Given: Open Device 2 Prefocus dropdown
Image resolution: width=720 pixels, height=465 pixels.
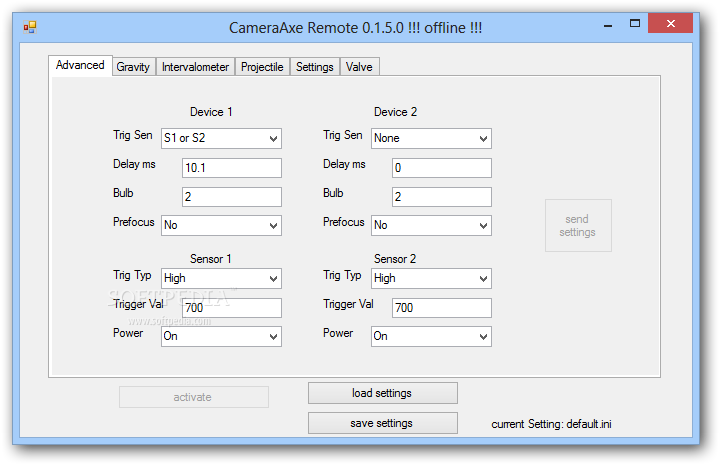Looking at the screenshot, I should pos(431,225).
